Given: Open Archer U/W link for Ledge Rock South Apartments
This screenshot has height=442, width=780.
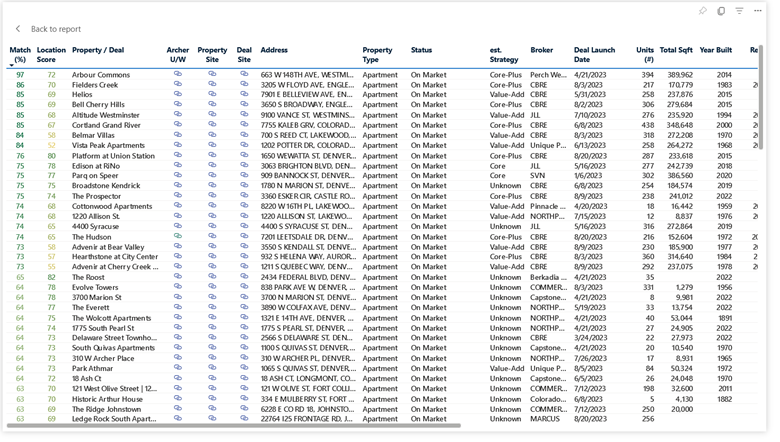Looking at the screenshot, I should (178, 418).
